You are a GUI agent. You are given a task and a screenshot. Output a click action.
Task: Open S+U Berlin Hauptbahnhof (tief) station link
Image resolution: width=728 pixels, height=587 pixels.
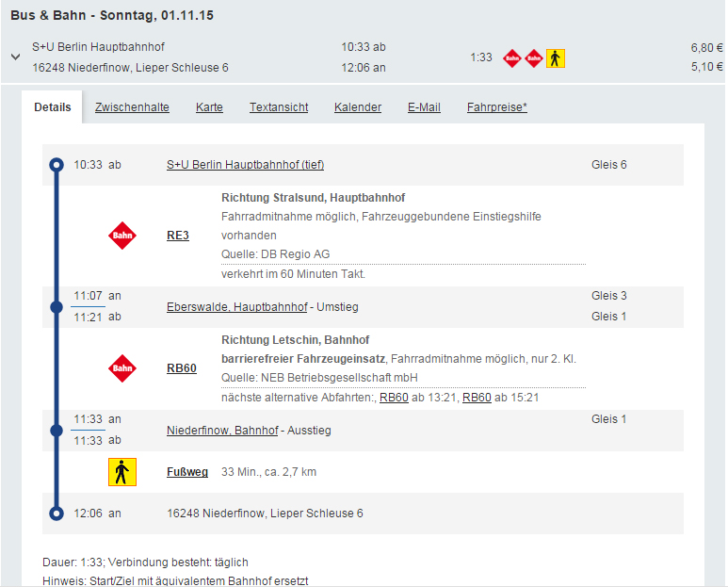[245, 165]
